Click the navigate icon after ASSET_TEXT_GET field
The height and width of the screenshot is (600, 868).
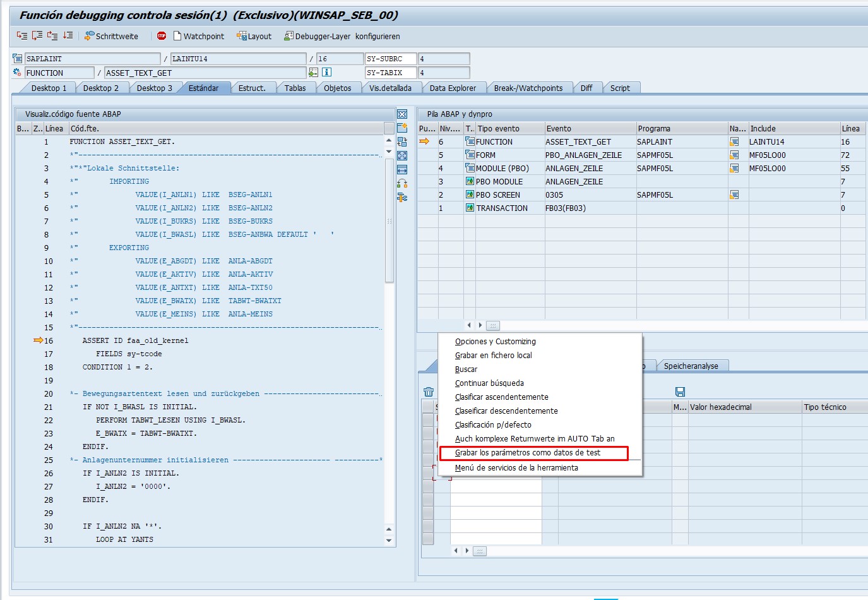point(313,72)
